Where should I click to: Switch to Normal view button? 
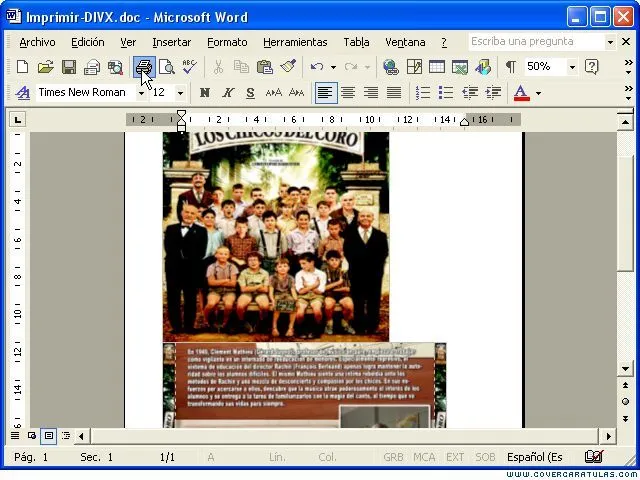[x=15, y=436]
